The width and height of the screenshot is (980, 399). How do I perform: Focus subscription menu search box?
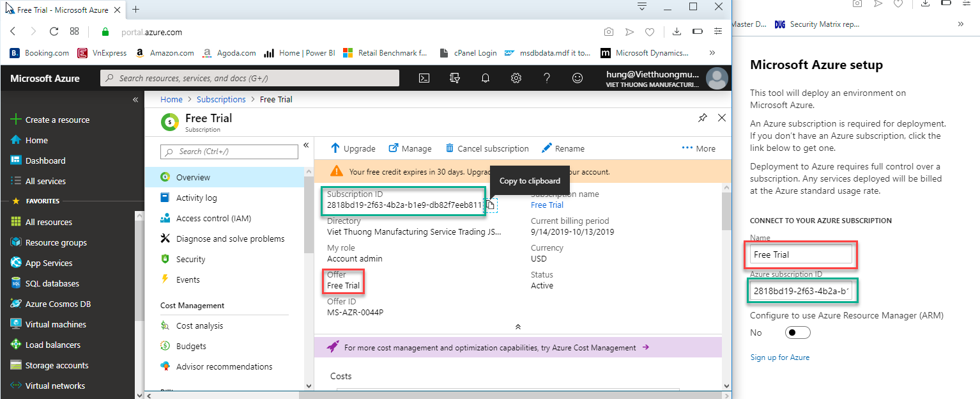pos(229,152)
